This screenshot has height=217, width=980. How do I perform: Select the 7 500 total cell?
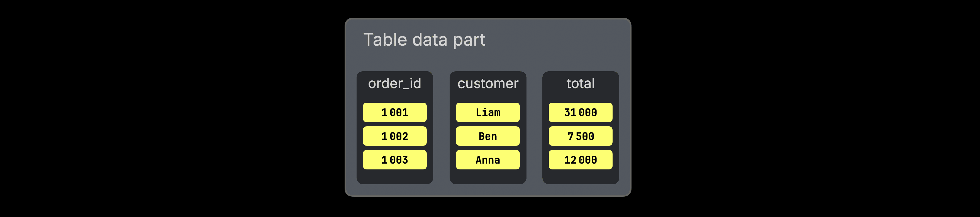(x=581, y=136)
